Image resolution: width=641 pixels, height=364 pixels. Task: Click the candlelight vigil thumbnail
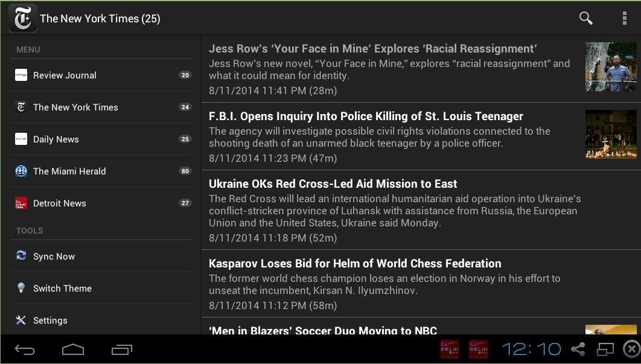pyautogui.click(x=611, y=134)
